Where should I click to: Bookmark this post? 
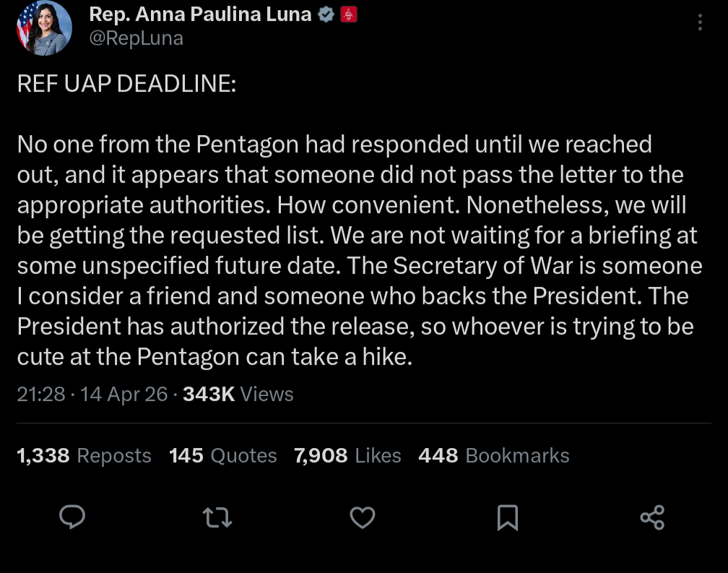508,517
